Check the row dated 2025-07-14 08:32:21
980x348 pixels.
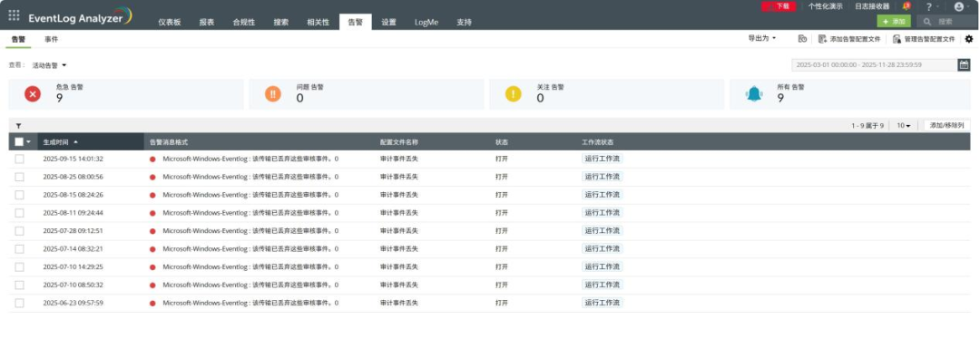tap(19, 249)
